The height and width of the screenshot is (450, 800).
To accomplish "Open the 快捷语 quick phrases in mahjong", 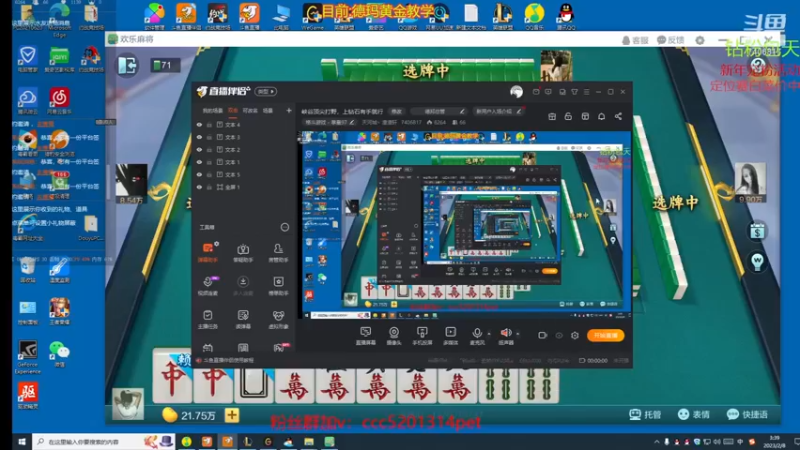I will point(747,414).
